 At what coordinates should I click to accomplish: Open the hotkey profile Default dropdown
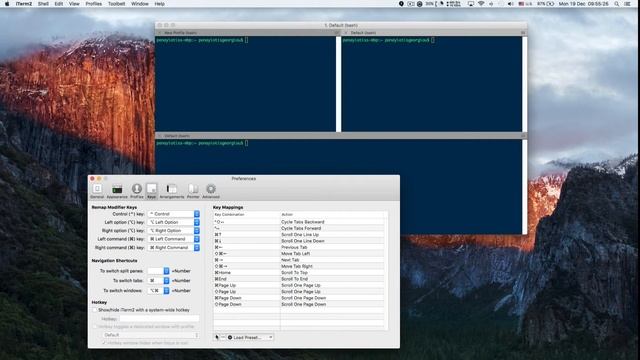[x=151, y=335]
